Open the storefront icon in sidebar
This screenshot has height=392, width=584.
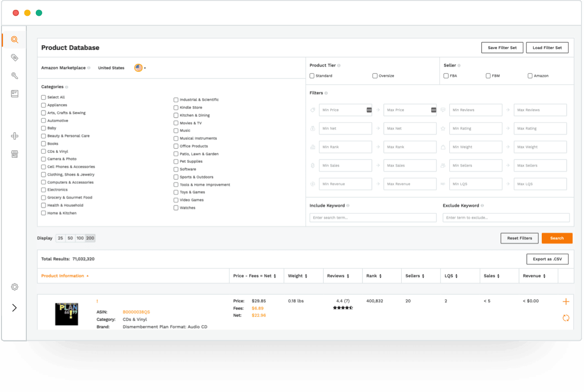[14, 154]
